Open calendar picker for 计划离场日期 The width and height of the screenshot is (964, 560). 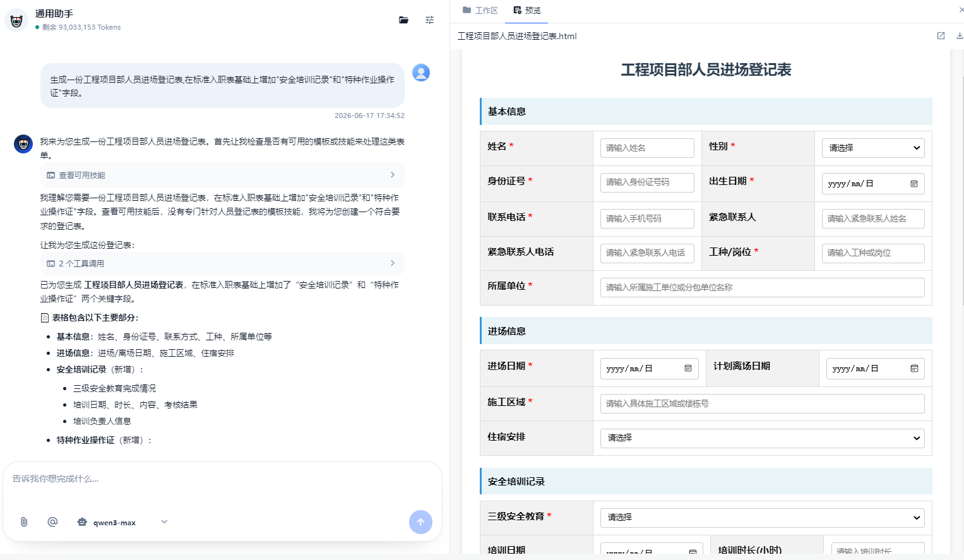pyautogui.click(x=914, y=369)
